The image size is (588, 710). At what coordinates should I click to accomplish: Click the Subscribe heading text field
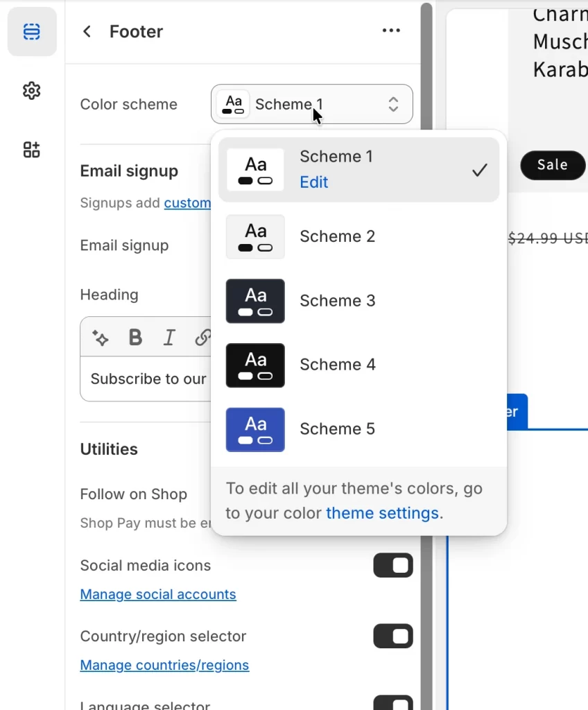(x=148, y=379)
